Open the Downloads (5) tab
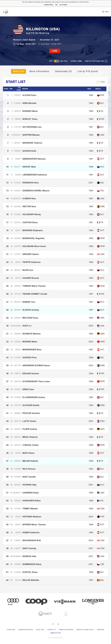Screen dimensions: 111x644 point(63,71)
